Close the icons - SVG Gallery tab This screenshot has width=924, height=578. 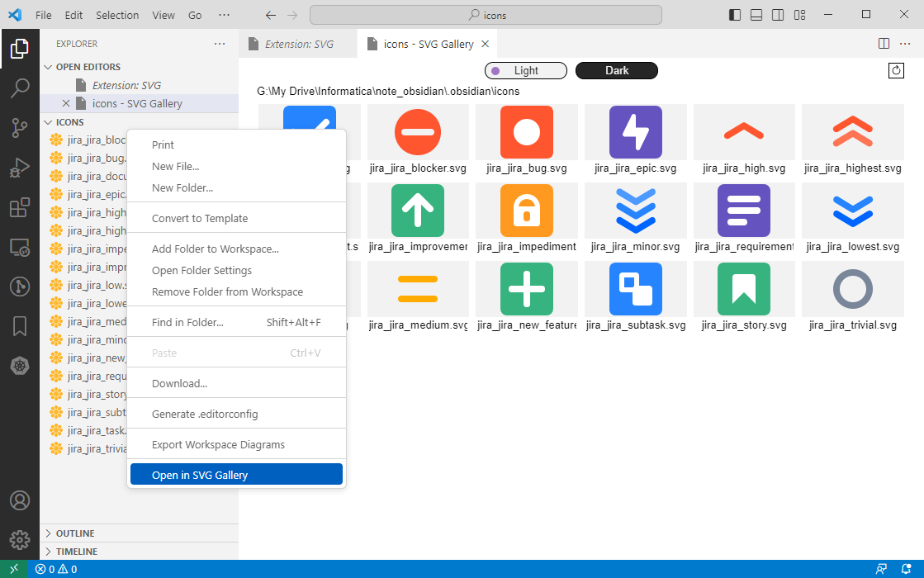pyautogui.click(x=485, y=45)
